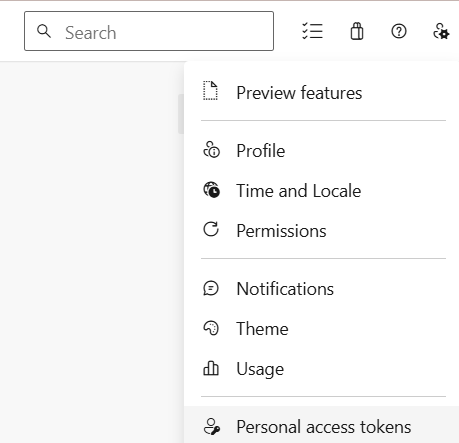Click the Usage bar chart icon

tap(211, 368)
